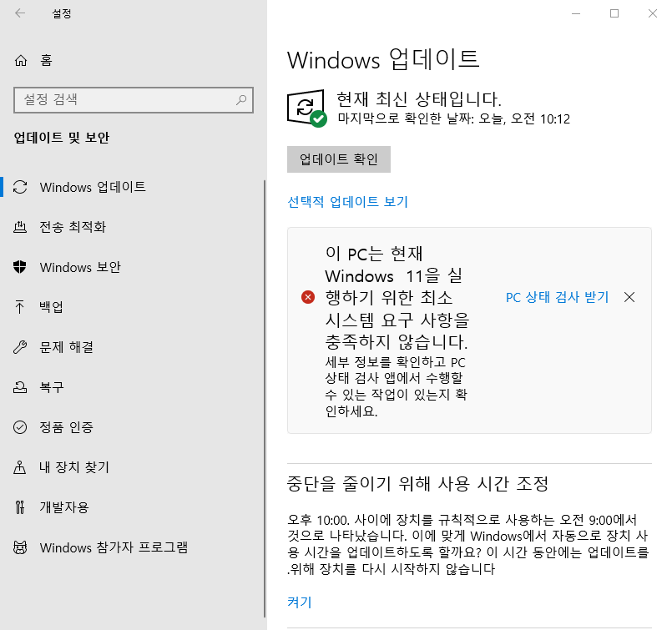This screenshot has width=672, height=630.
Task: Click the PC 상태 검사 받기 link
Action: pos(557,297)
